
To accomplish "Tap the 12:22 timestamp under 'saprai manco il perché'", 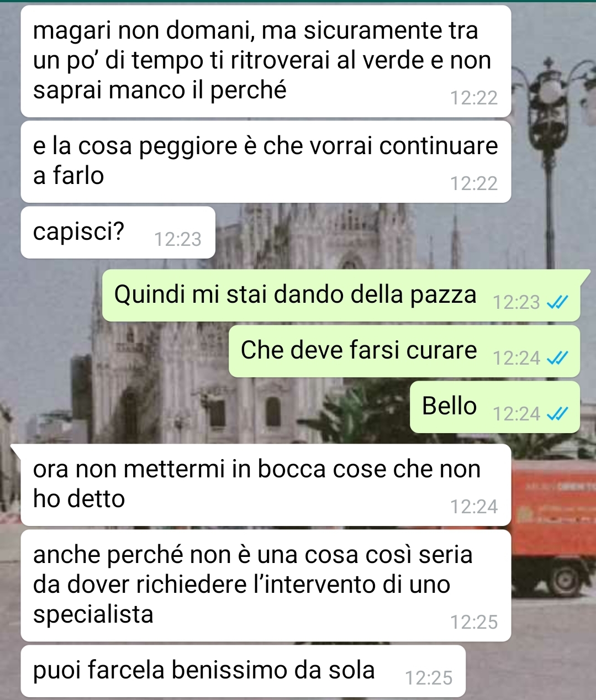I will click(x=474, y=98).
